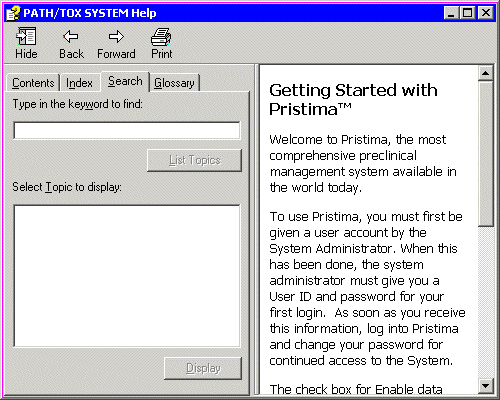
Task: Click the label 'Select Topic to display:'
Action: point(67,187)
